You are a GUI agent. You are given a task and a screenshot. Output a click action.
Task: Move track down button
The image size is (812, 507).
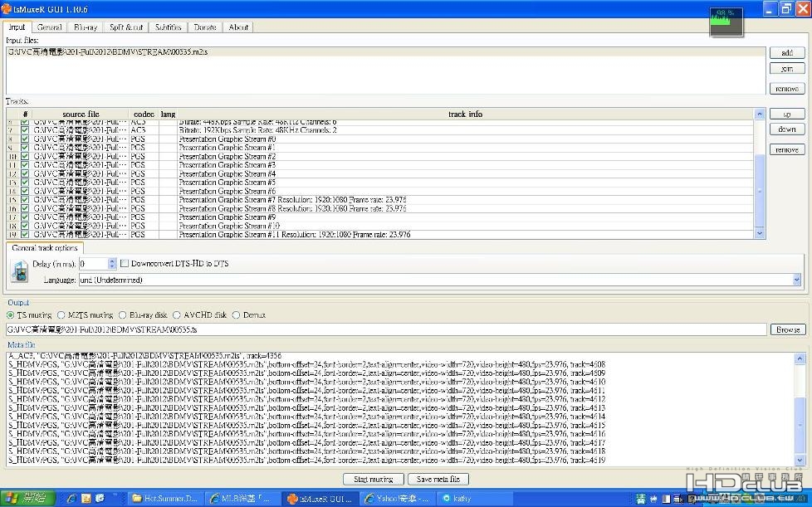787,129
